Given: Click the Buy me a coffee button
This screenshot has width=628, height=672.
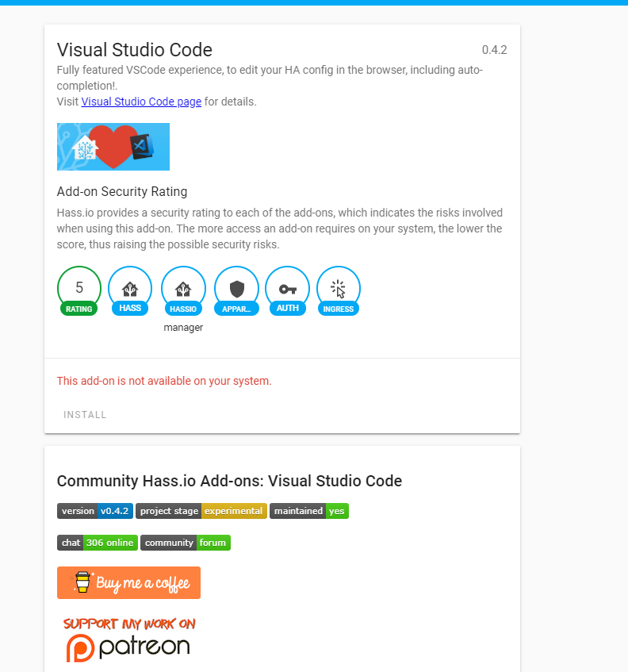Looking at the screenshot, I should tap(128, 582).
